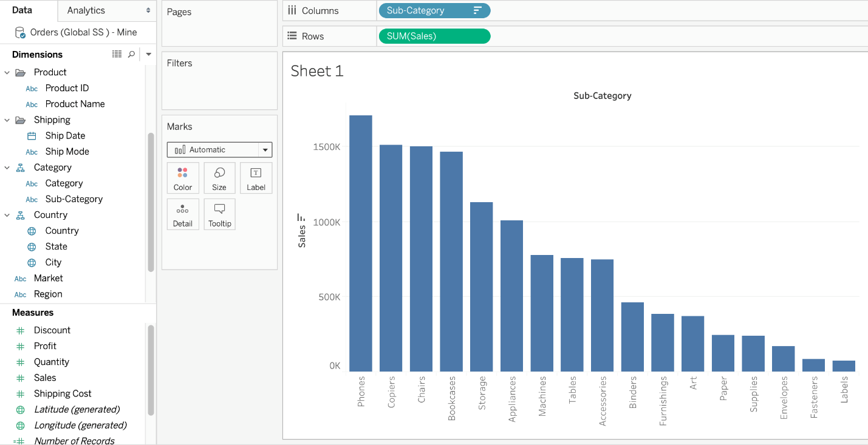Click the search icon in Dimensions header
The width and height of the screenshot is (868, 445).
coord(131,55)
